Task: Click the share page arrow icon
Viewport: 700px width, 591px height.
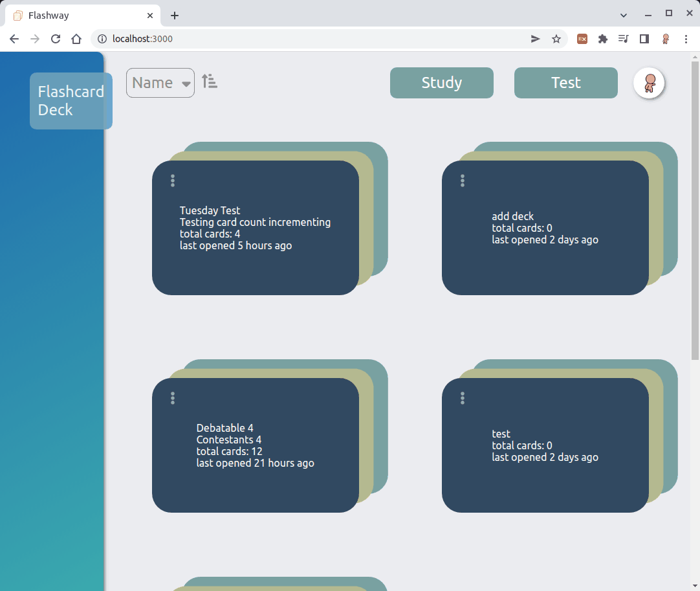Action: click(535, 39)
